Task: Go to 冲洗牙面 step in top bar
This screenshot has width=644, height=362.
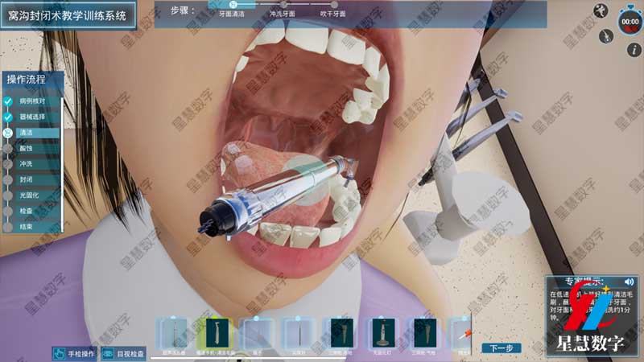Action: [283, 14]
